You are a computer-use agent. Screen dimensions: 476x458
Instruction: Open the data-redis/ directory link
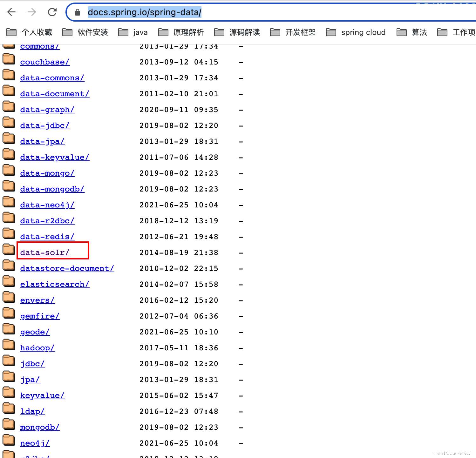point(47,237)
